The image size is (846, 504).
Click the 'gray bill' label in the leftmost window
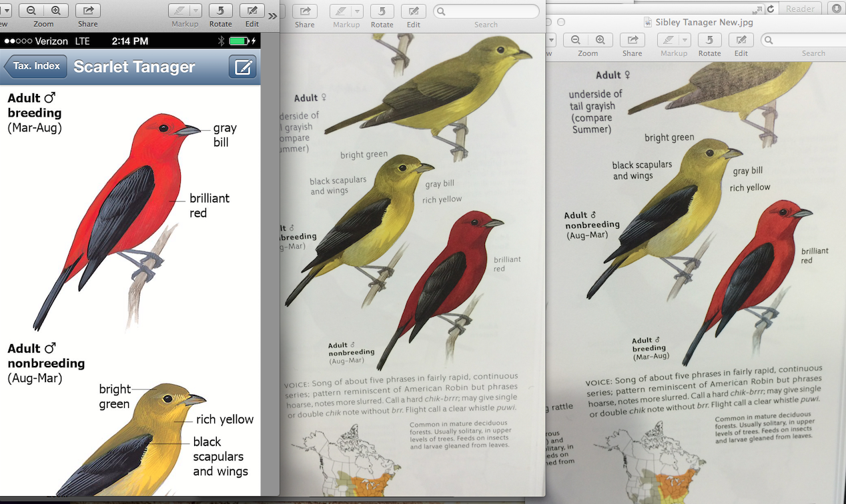(x=225, y=135)
